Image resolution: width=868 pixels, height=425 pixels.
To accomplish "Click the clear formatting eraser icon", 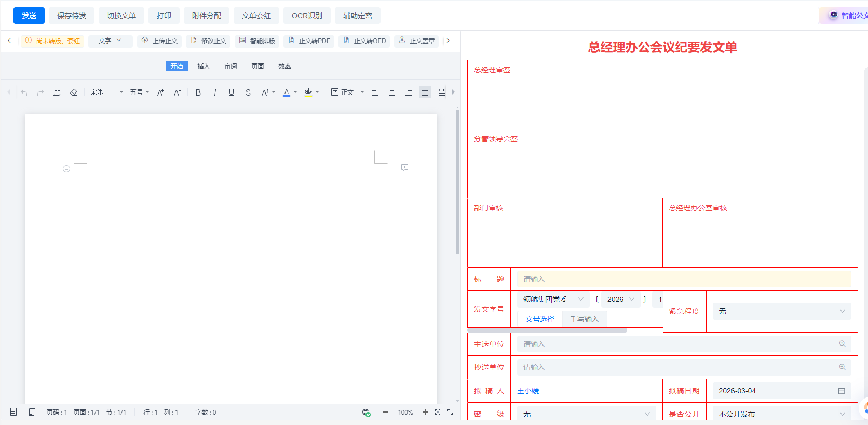I will [x=74, y=92].
